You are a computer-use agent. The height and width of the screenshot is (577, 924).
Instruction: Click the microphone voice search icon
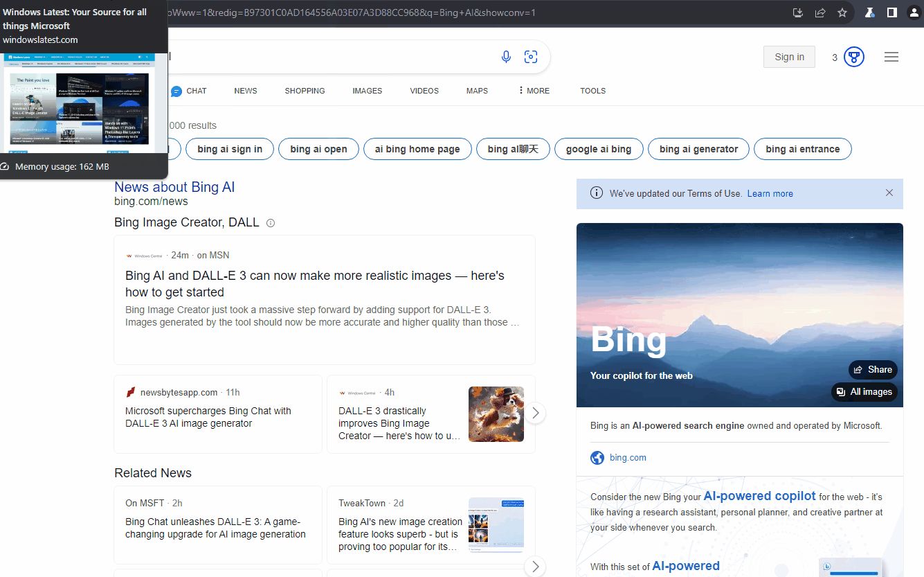tap(506, 57)
